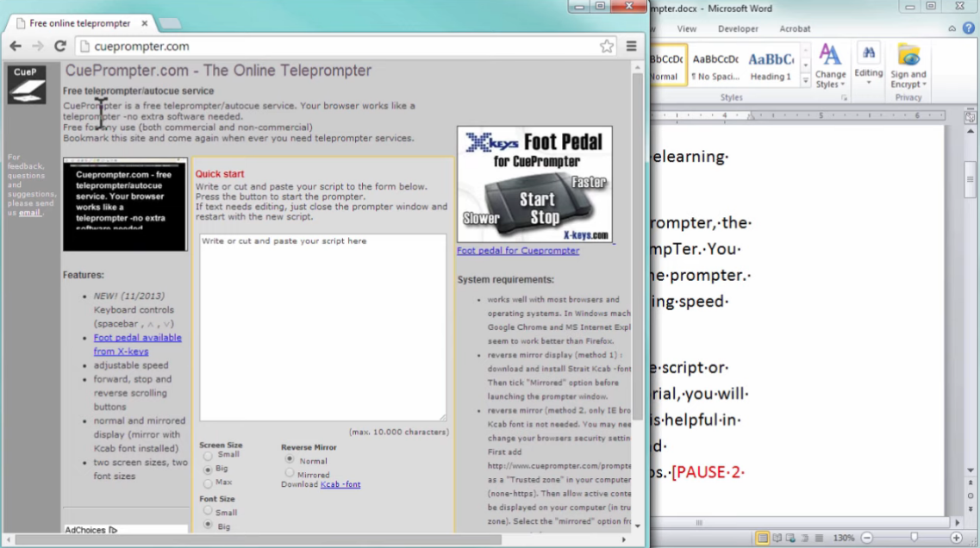980x548 pixels.
Task: Open Word Help with the question mark icon
Action: pos(968,28)
